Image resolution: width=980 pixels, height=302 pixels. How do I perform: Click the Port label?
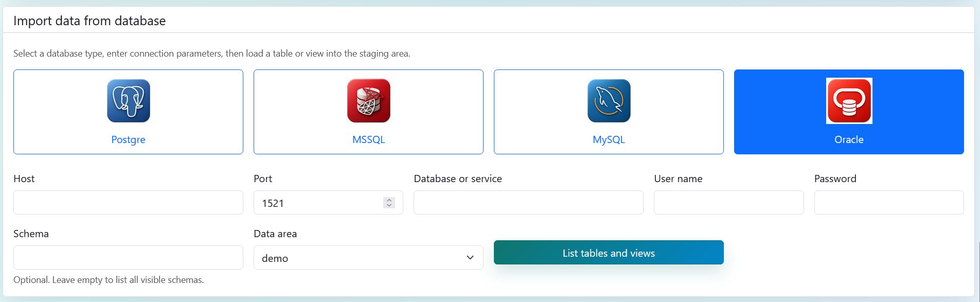point(263,179)
